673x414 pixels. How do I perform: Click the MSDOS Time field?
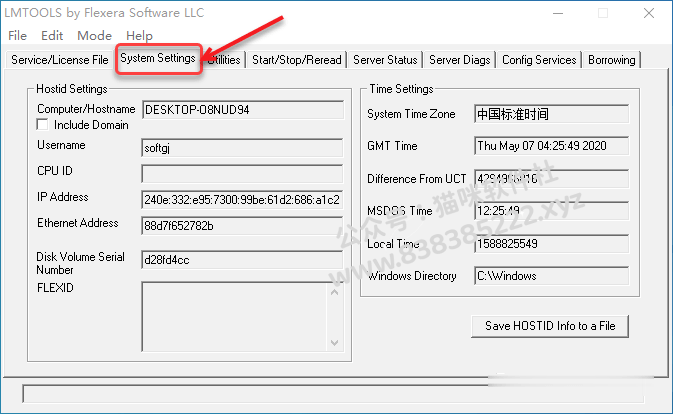coord(552,211)
